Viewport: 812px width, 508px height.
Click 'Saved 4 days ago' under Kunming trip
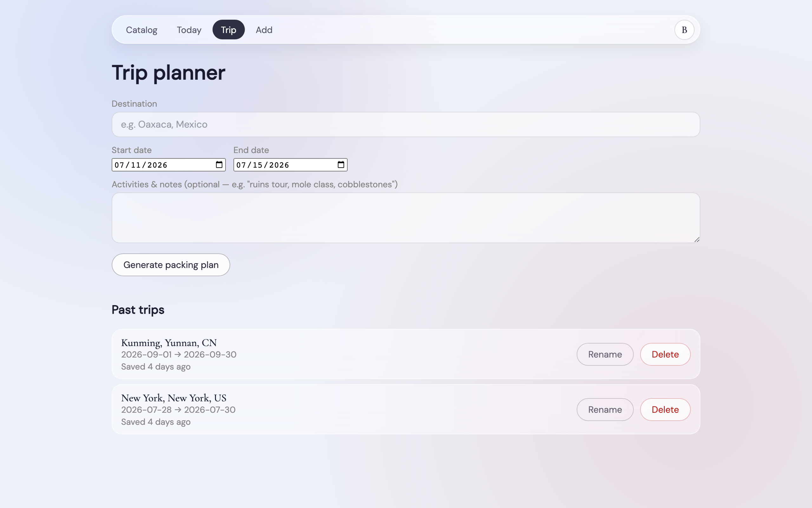click(x=156, y=366)
